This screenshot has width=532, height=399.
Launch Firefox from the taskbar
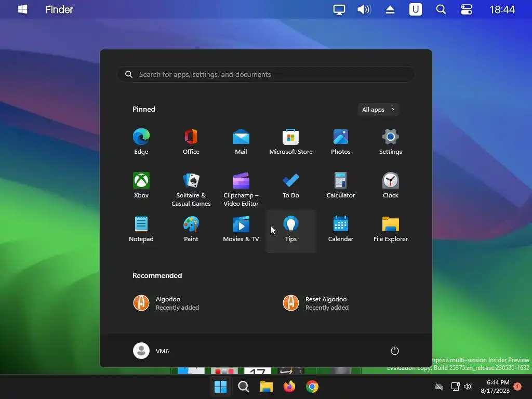point(289,387)
